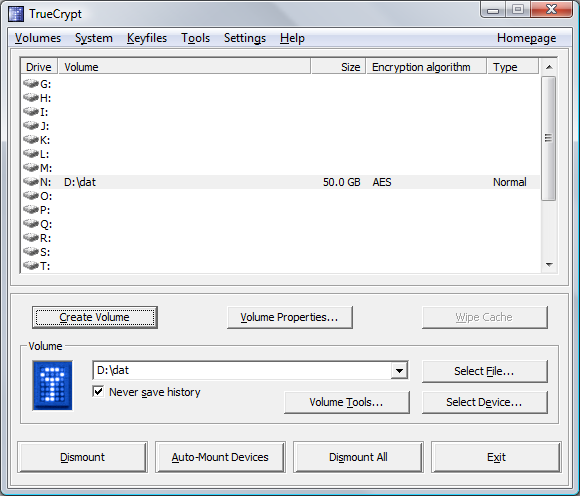Viewport: 580px width, 496px height.
Task: Click the drive list scrollbar up arrow
Action: point(549,67)
